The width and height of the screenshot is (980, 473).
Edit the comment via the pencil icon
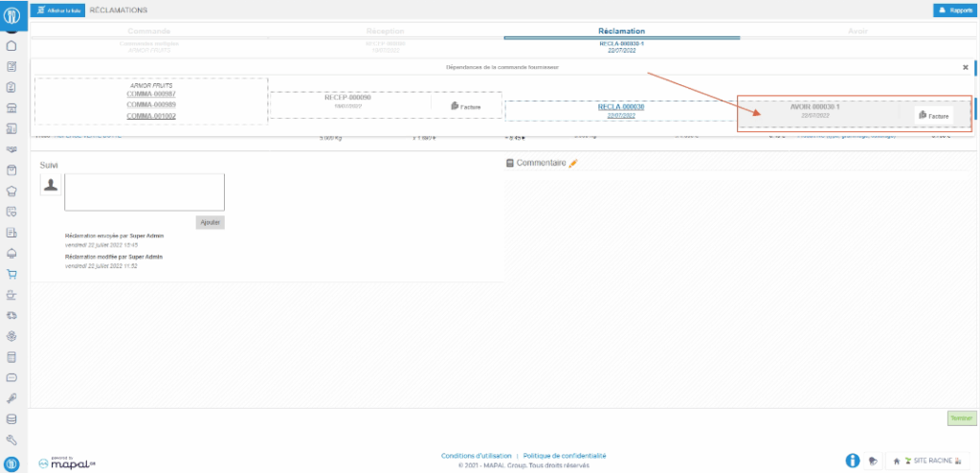click(x=573, y=164)
